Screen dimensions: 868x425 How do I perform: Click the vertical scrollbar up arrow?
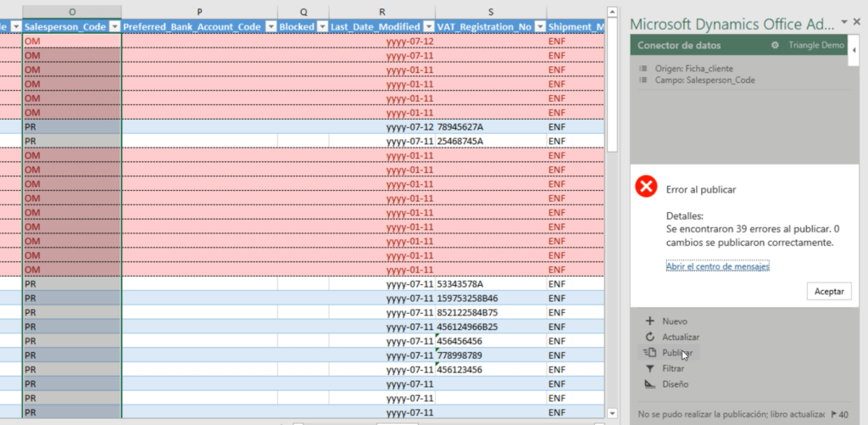tap(612, 25)
